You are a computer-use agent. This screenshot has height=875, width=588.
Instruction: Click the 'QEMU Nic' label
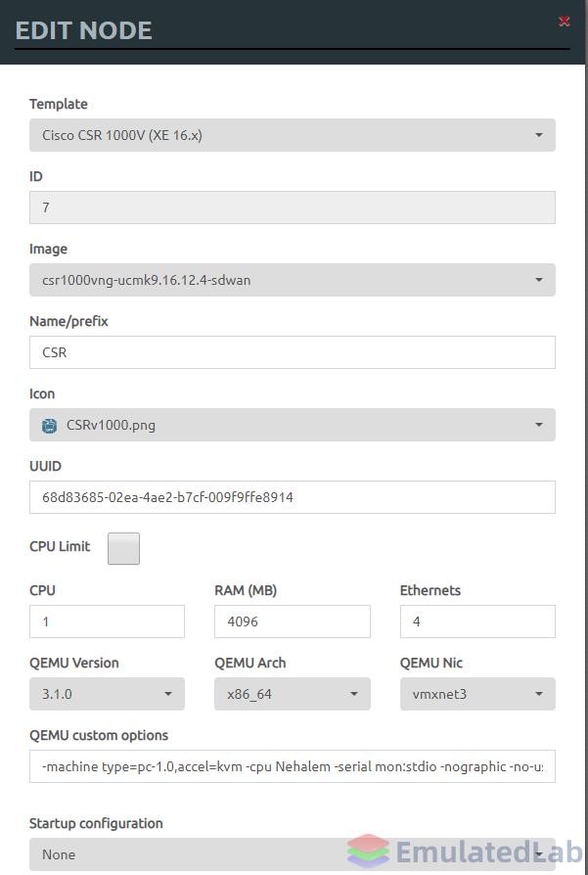pos(431,663)
